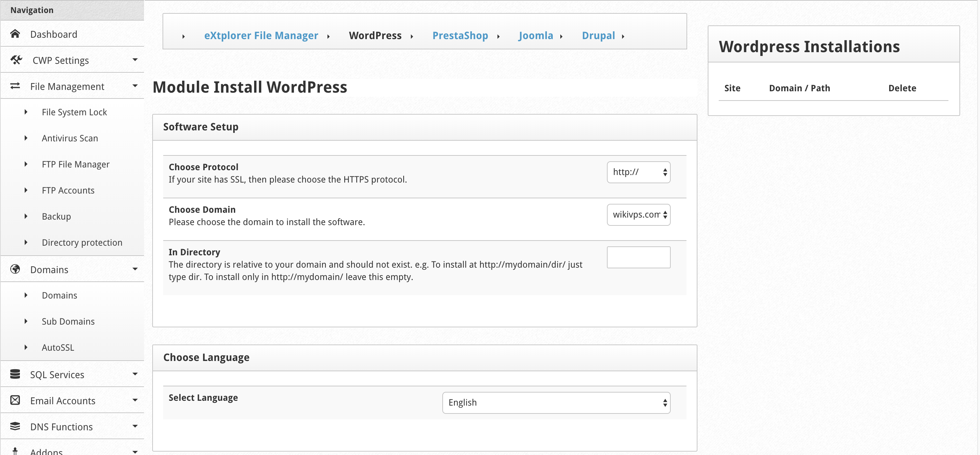Open File System Lock page
The width and height of the screenshot is (980, 455).
tap(74, 112)
